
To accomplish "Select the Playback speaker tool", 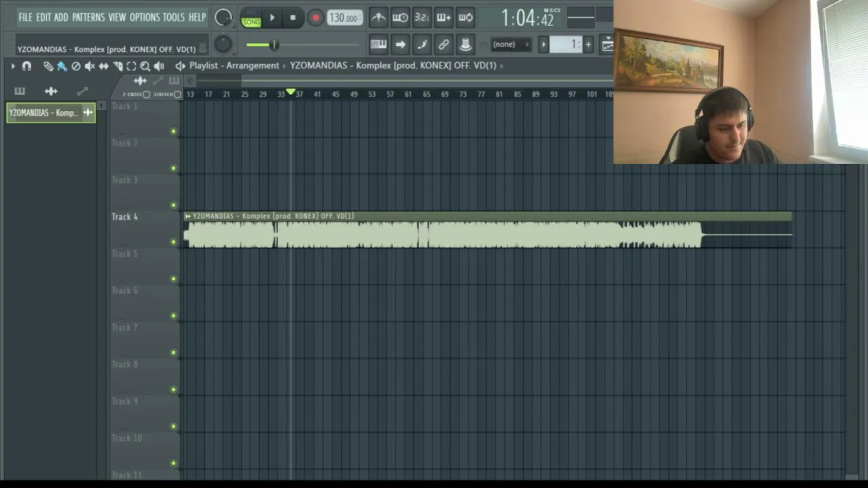I will pos(159,66).
